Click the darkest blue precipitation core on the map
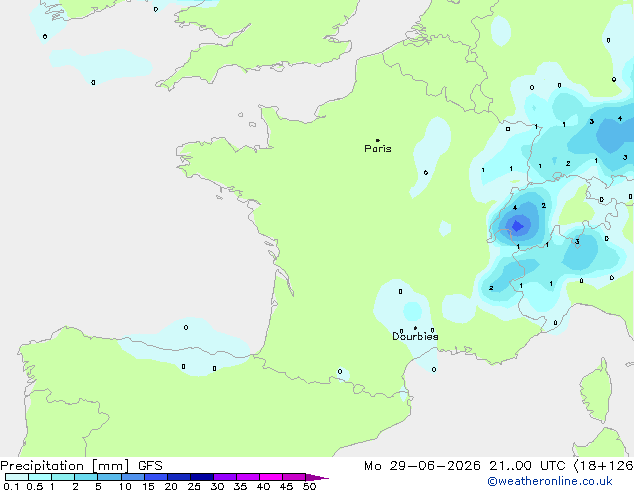 518,226
